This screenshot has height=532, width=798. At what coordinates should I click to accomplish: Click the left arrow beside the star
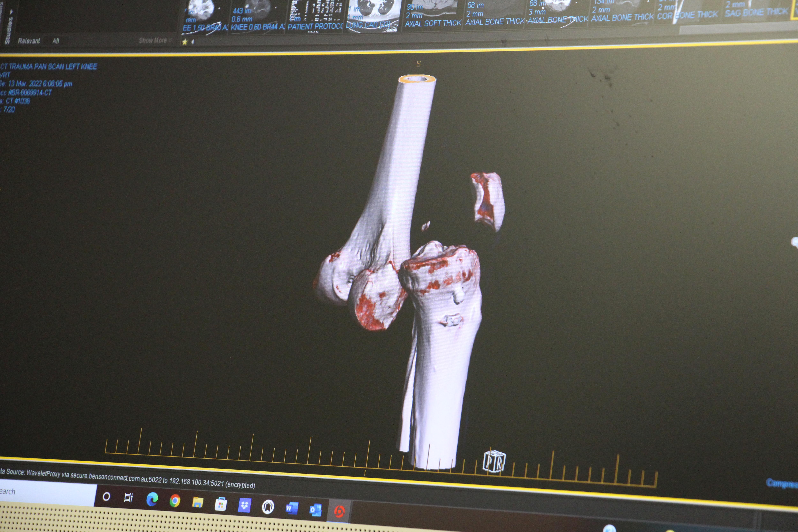click(193, 42)
